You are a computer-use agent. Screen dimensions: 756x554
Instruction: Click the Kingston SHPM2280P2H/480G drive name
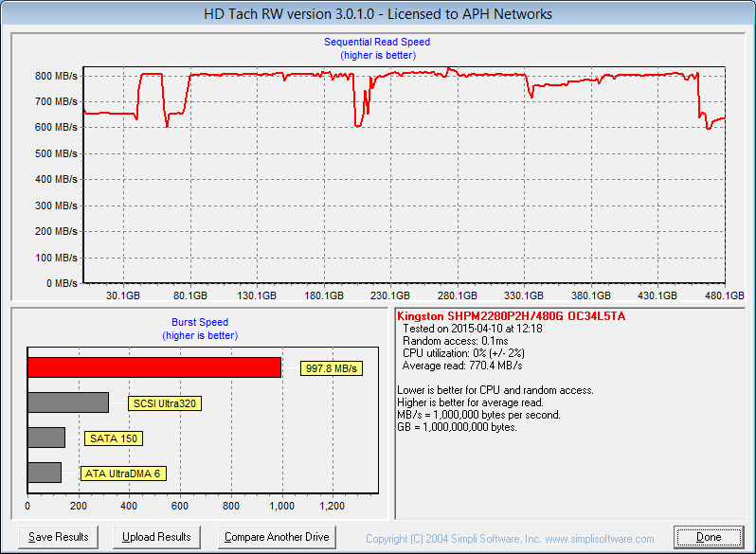point(511,315)
